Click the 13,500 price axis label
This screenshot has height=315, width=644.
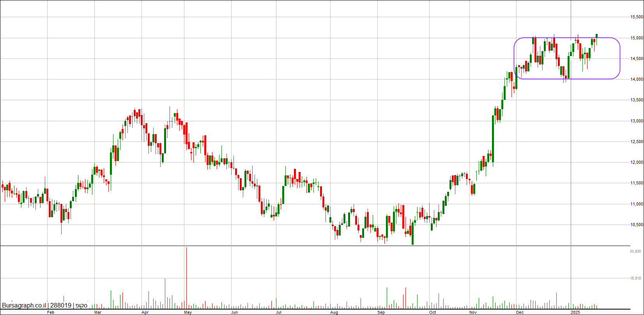(637, 100)
